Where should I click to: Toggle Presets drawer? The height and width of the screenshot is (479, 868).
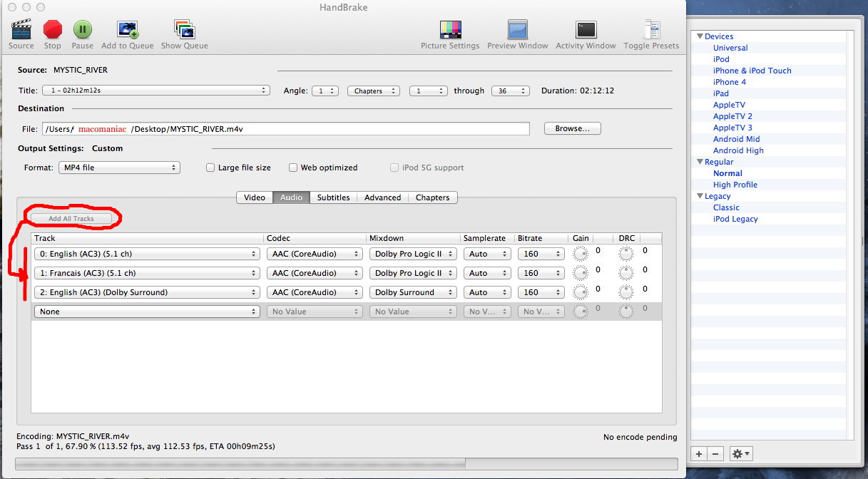click(x=651, y=29)
